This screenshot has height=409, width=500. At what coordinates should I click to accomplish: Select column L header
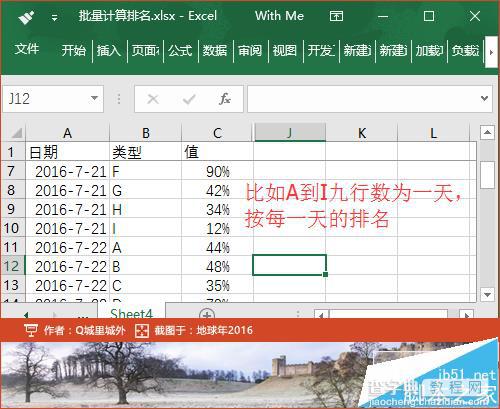[x=433, y=133]
